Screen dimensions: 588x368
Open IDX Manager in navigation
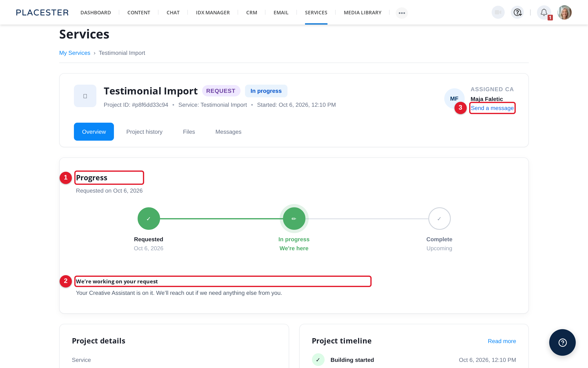click(x=213, y=12)
